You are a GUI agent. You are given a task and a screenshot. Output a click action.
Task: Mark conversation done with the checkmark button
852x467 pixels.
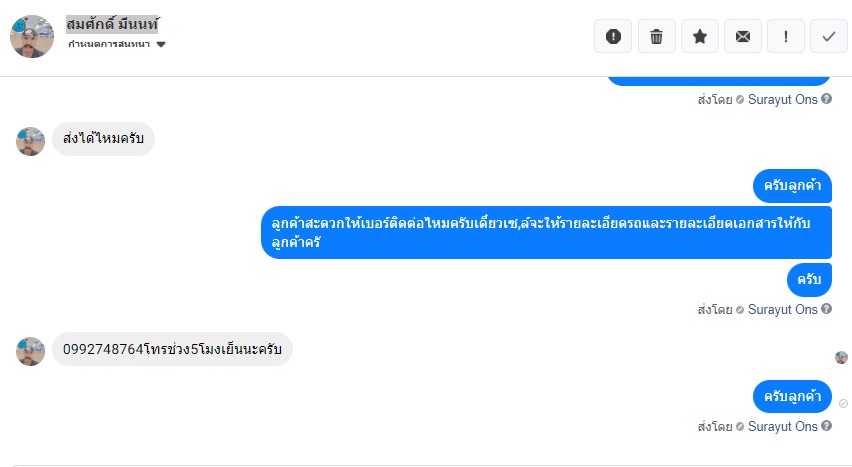(829, 36)
